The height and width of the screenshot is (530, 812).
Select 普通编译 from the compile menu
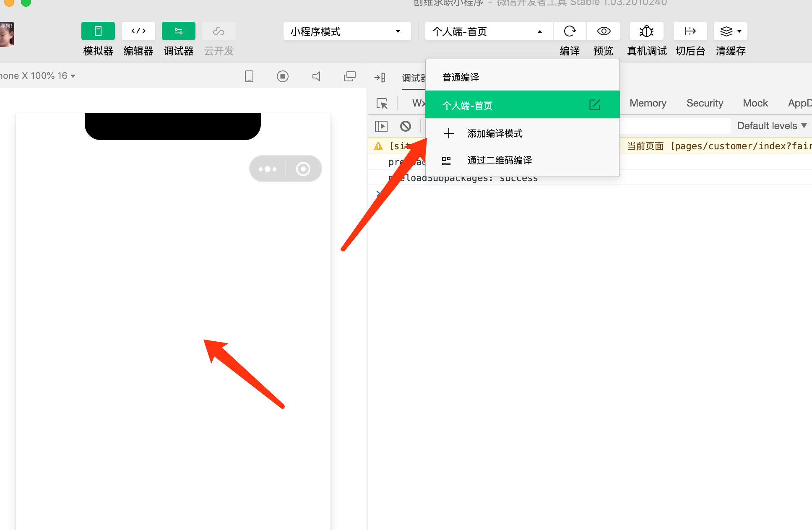tap(461, 77)
